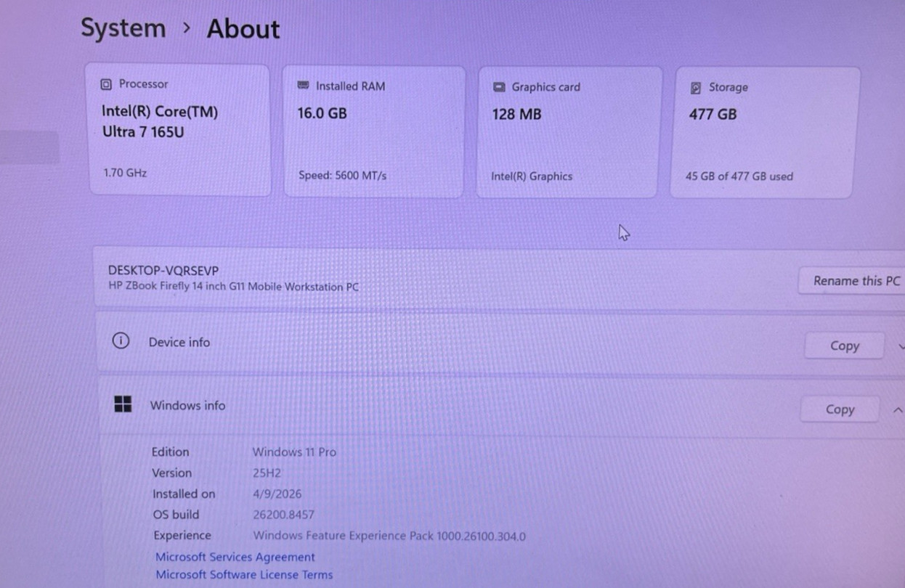Open the Graphics card tile
Viewport: 905px width, 588px height.
click(568, 132)
